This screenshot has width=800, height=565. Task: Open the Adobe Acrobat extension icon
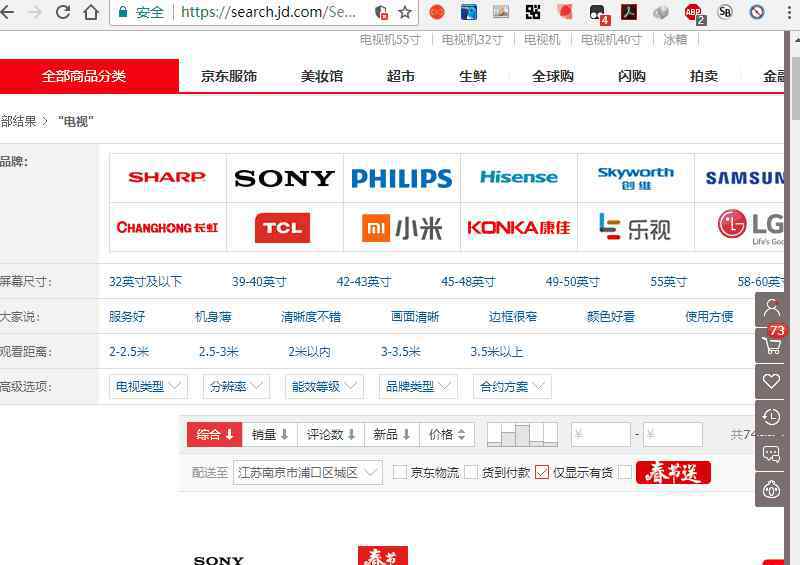tap(629, 12)
